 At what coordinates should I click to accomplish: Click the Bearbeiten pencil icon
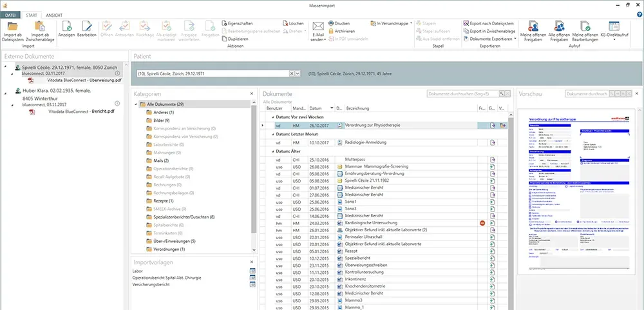point(87,26)
